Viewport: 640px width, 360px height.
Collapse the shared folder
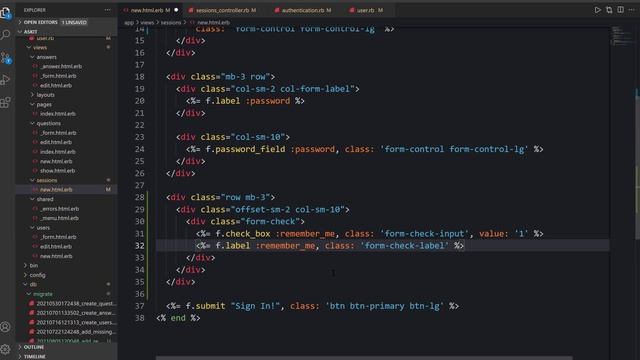click(32, 199)
